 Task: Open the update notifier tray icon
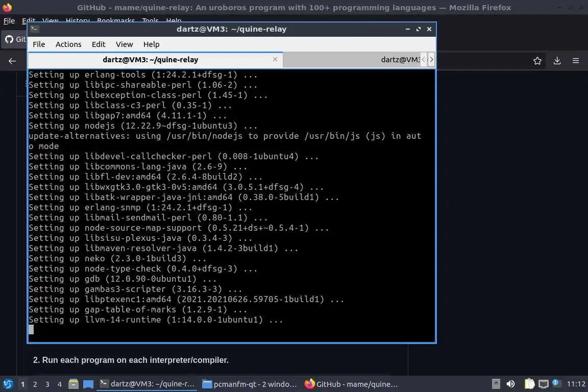point(557,383)
